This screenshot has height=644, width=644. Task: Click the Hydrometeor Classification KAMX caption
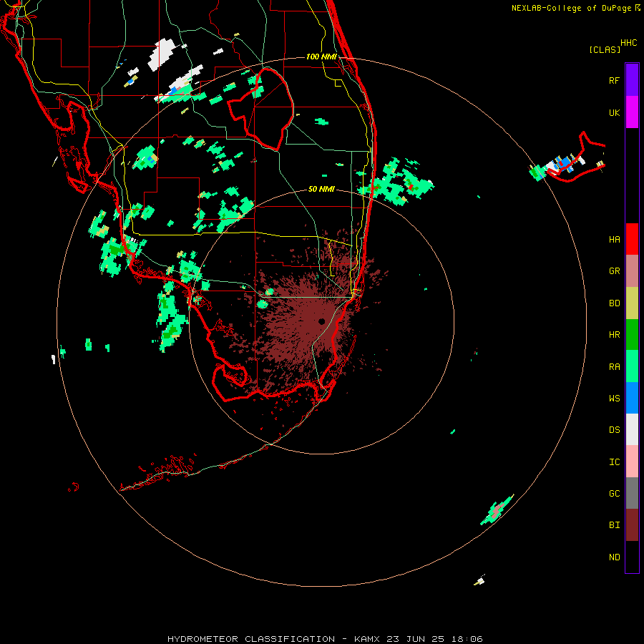coord(325,639)
